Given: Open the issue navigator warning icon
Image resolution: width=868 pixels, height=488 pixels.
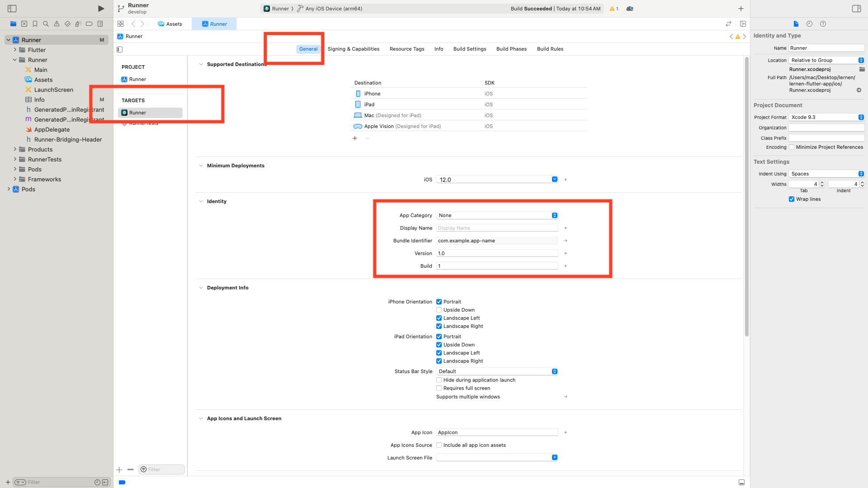Looking at the screenshot, I should 57,24.
